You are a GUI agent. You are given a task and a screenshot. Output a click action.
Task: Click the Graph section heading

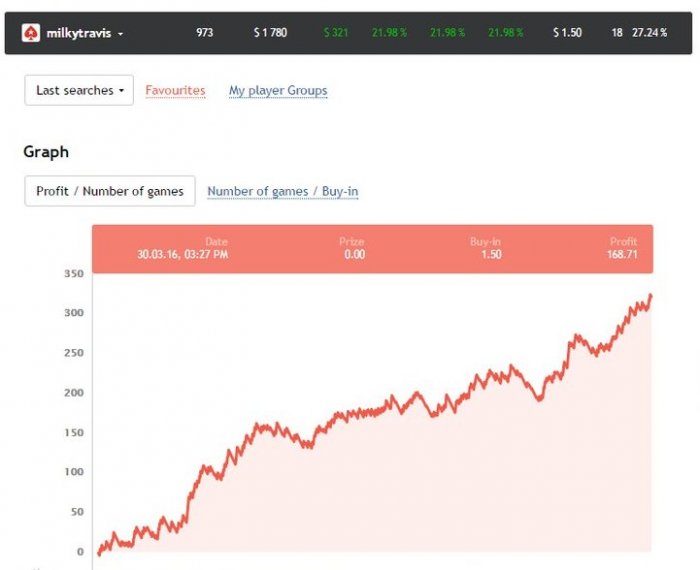point(46,152)
